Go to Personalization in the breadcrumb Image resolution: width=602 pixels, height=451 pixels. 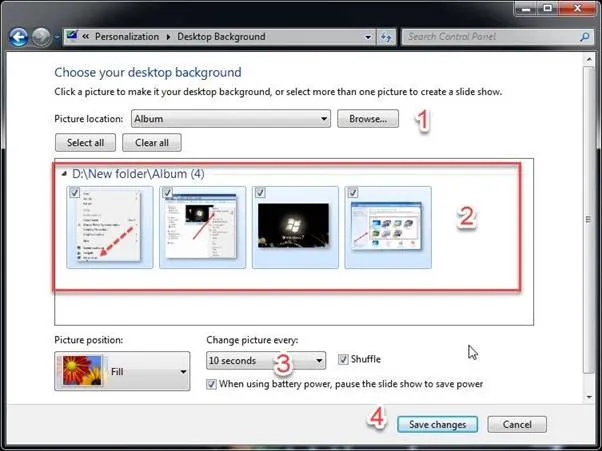click(127, 37)
